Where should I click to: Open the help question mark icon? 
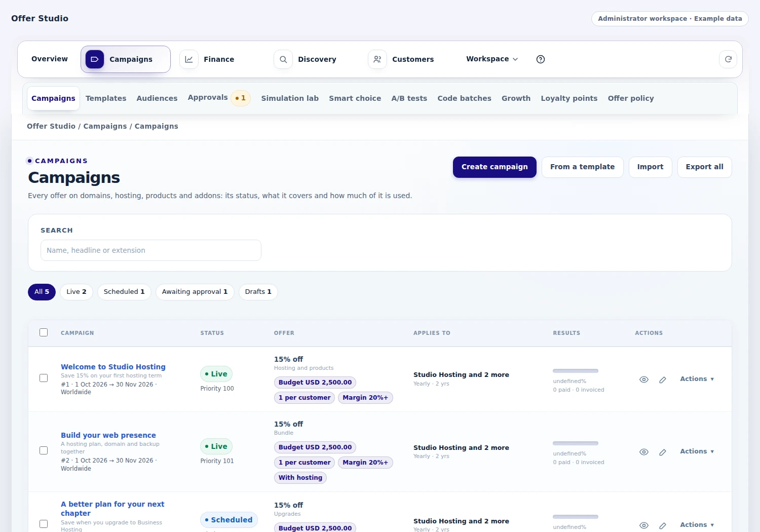(541, 59)
